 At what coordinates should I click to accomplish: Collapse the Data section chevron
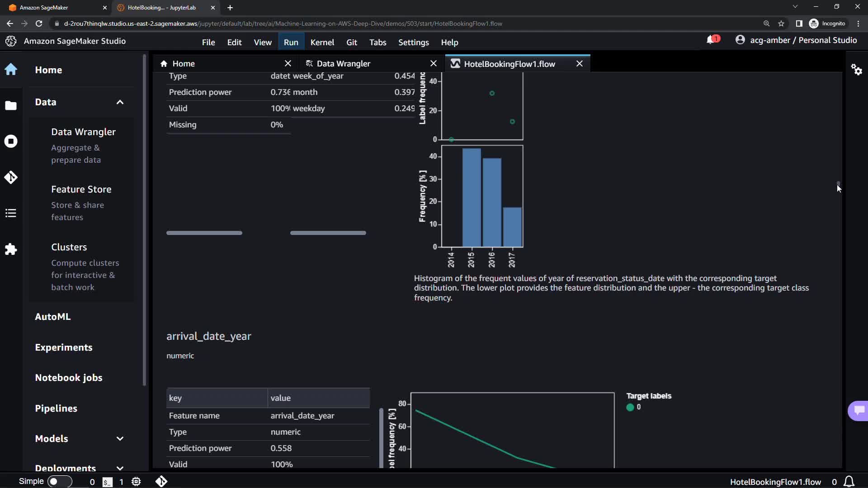point(120,102)
